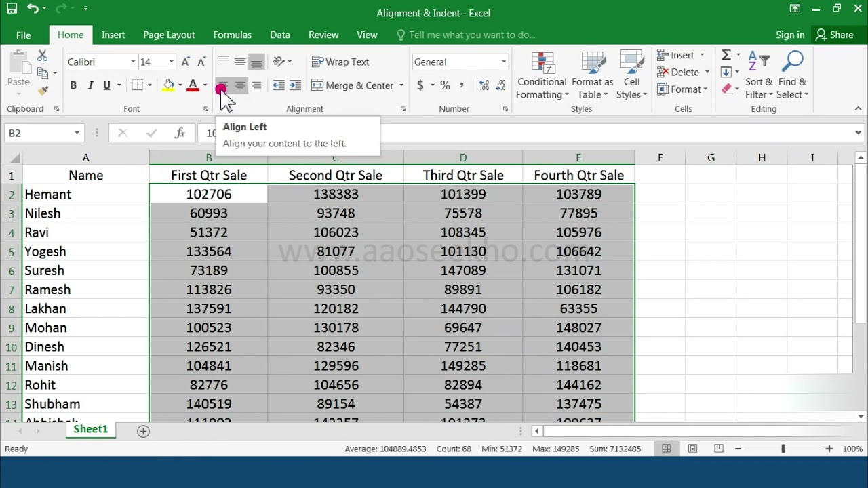This screenshot has height=488, width=868.
Task: Click AutoSum sigma icon
Action: pyautogui.click(x=726, y=55)
